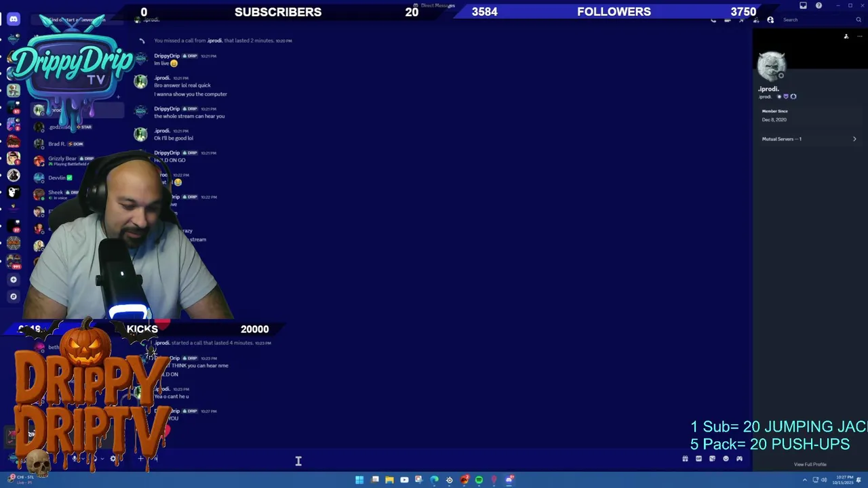868x488 pixels.
Task: Click the server icon with 37 badge
Action: (x=13, y=226)
